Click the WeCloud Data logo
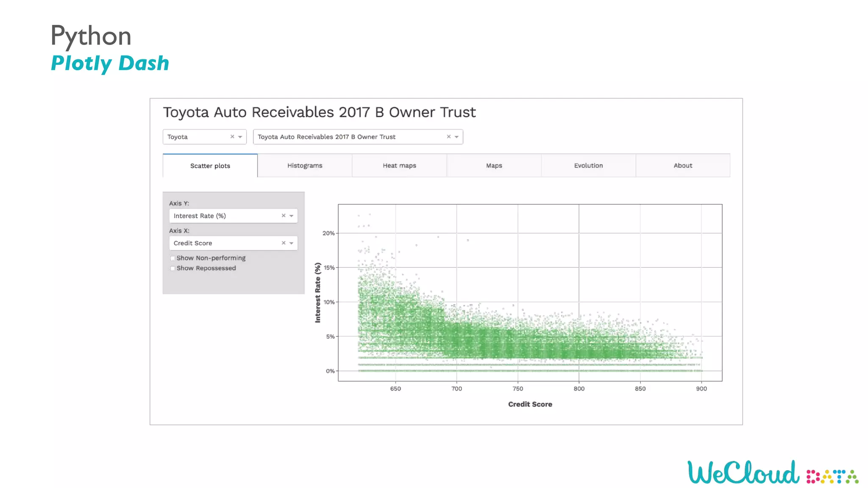868x488 pixels. (773, 472)
